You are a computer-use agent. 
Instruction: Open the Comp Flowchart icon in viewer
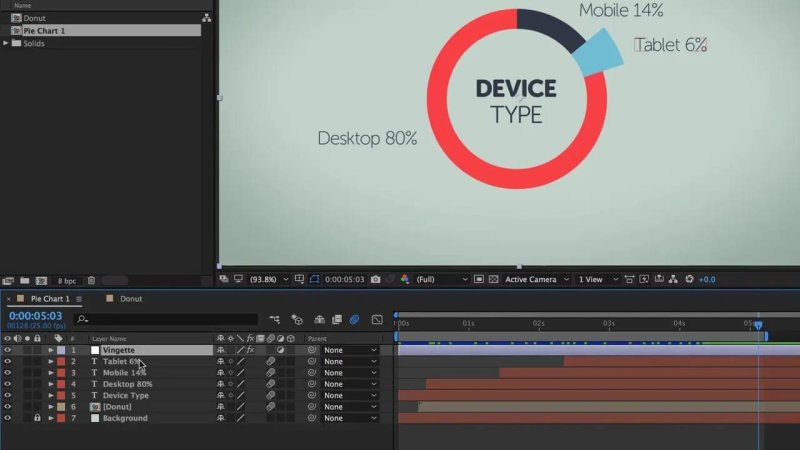673,279
